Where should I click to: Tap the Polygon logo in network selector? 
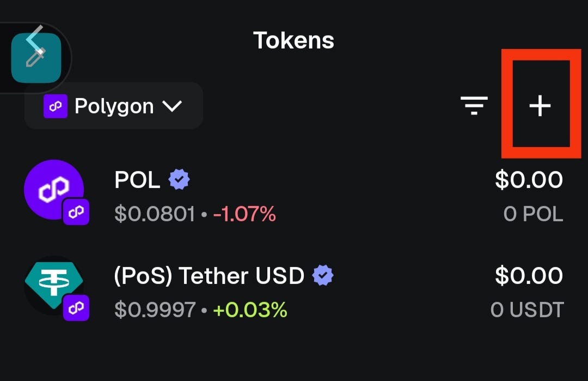tap(56, 106)
